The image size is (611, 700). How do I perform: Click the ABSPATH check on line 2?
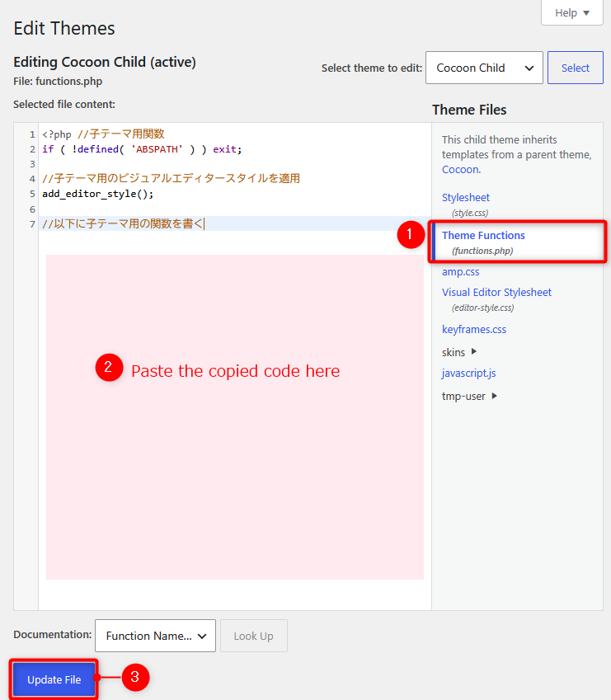[142, 149]
